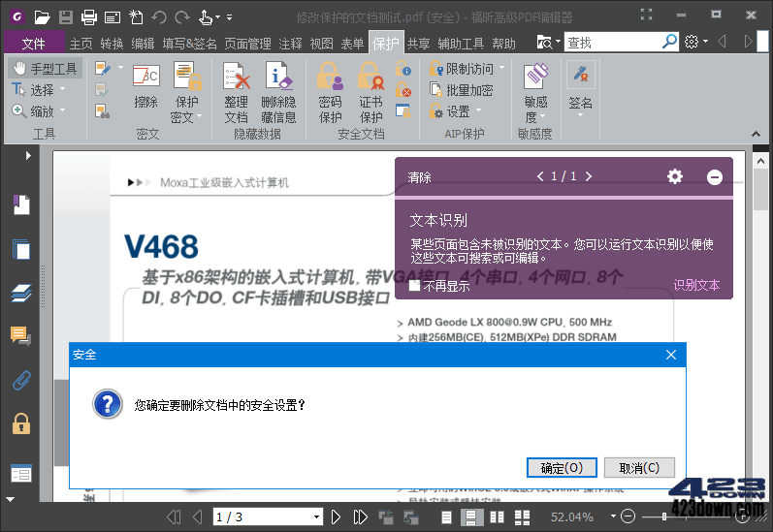The width and height of the screenshot is (773, 532).
Task: Collapse the notification panel with the minus icon
Action: tap(715, 177)
